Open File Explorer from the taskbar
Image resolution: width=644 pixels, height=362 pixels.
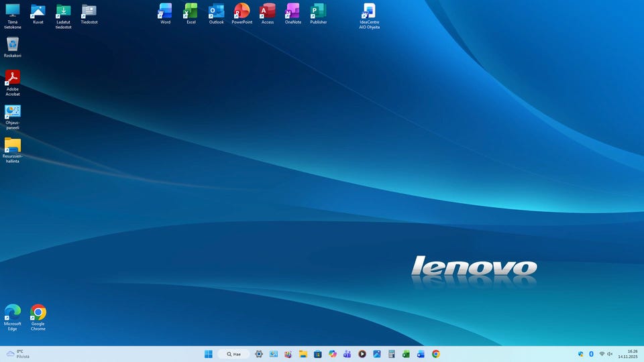tap(303, 354)
